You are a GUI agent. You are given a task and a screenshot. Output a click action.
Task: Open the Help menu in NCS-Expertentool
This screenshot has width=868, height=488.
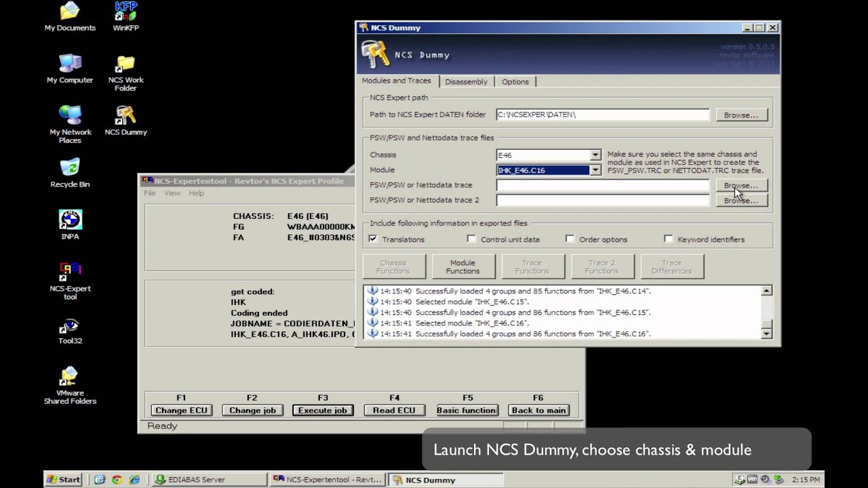coord(196,193)
